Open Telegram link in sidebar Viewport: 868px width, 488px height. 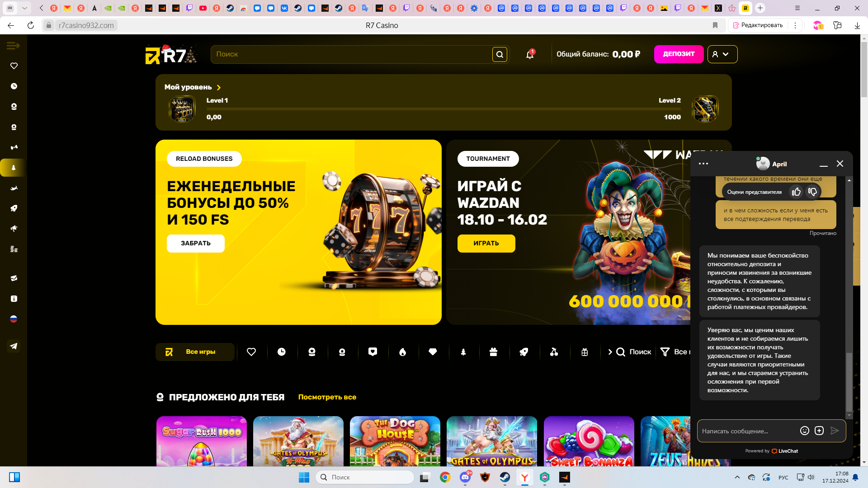14,346
